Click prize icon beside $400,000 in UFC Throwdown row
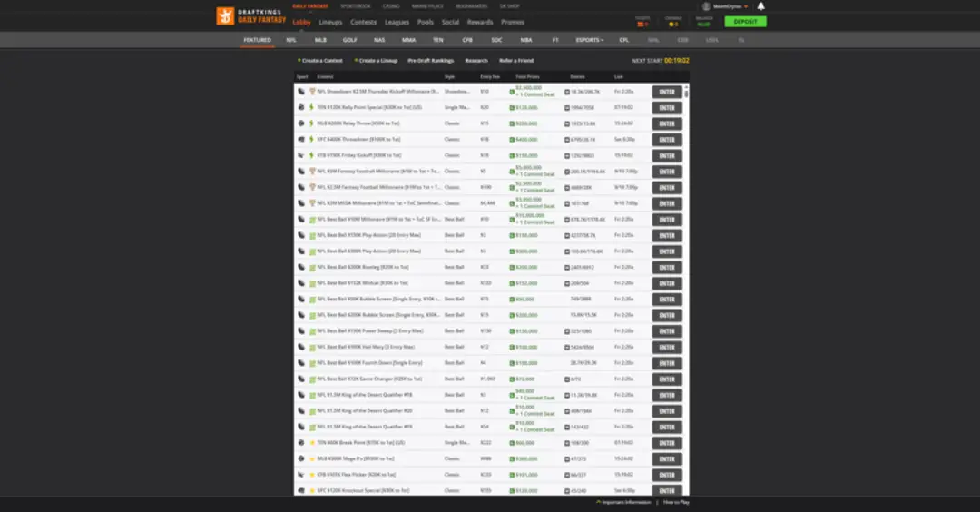The width and height of the screenshot is (980, 512). coord(512,140)
